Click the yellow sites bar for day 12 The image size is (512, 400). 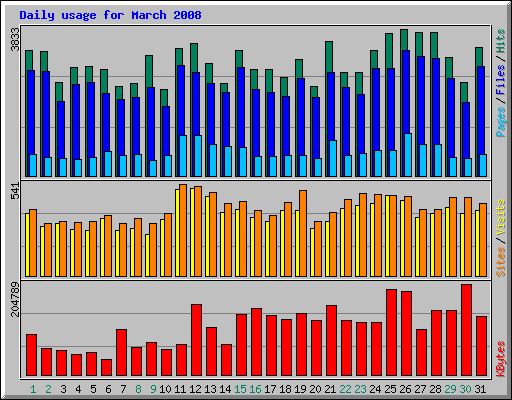click(192, 232)
